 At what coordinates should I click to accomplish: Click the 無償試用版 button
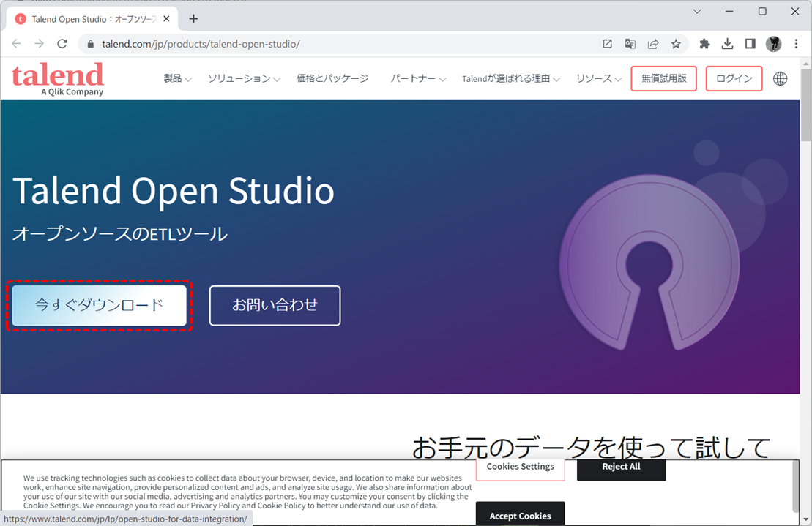(x=663, y=78)
